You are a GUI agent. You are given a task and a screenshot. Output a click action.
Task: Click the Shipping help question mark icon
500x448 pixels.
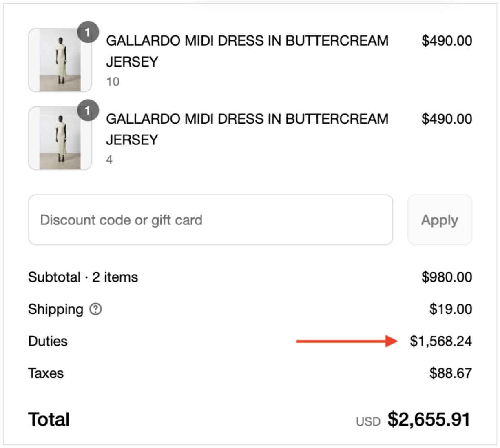pyautogui.click(x=96, y=310)
